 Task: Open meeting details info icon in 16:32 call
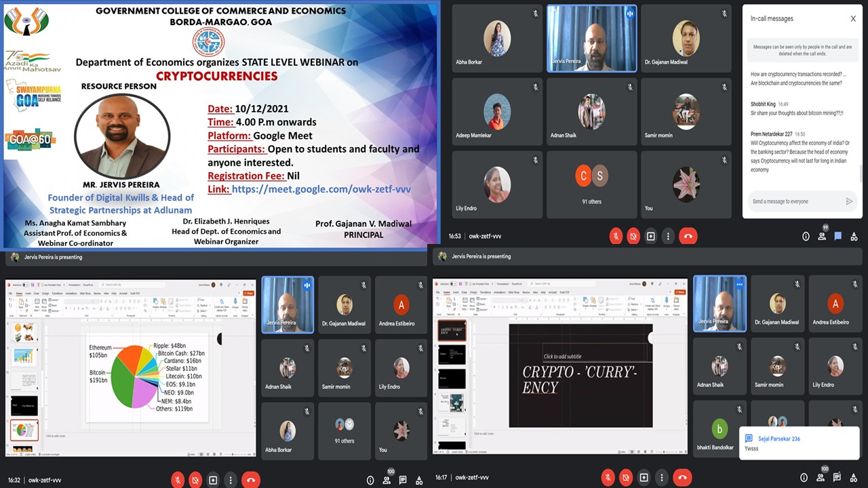click(370, 480)
